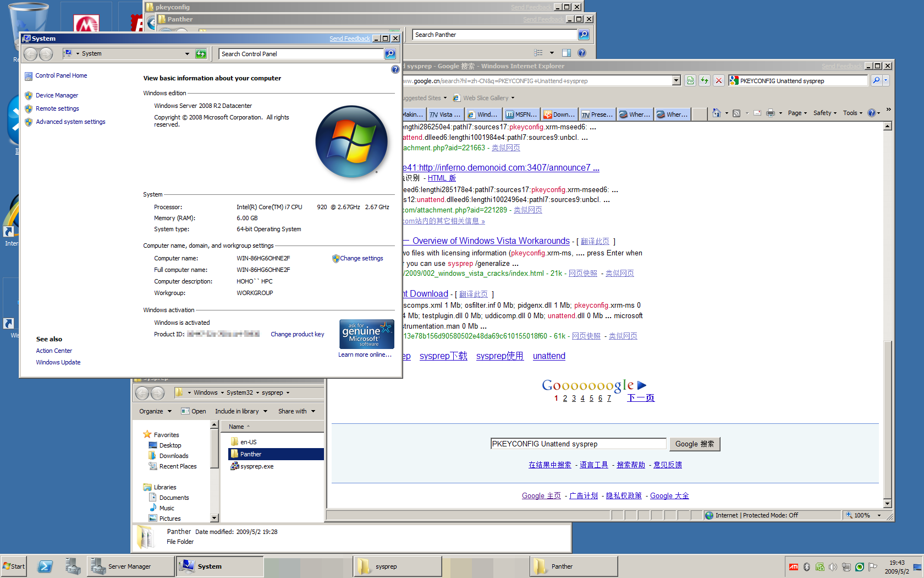Go to Control Panel Home
Viewport: 924px width, 578px height.
click(61, 75)
